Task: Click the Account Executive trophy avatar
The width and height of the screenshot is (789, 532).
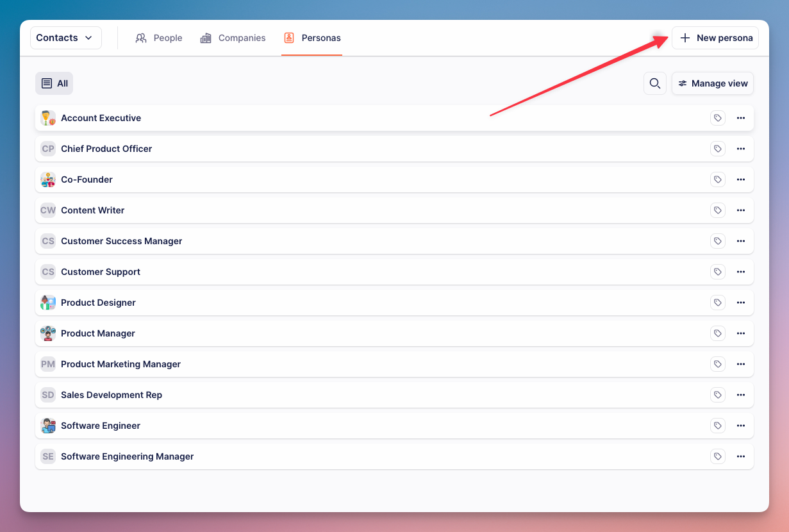Action: 48,118
